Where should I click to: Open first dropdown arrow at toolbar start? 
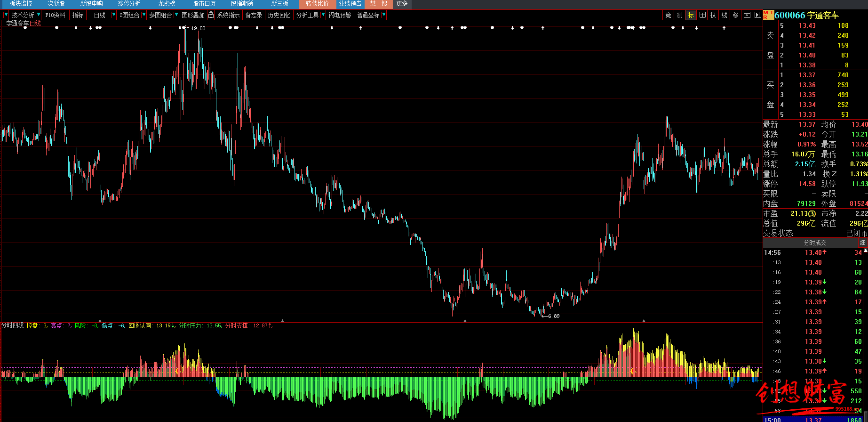coord(6,15)
